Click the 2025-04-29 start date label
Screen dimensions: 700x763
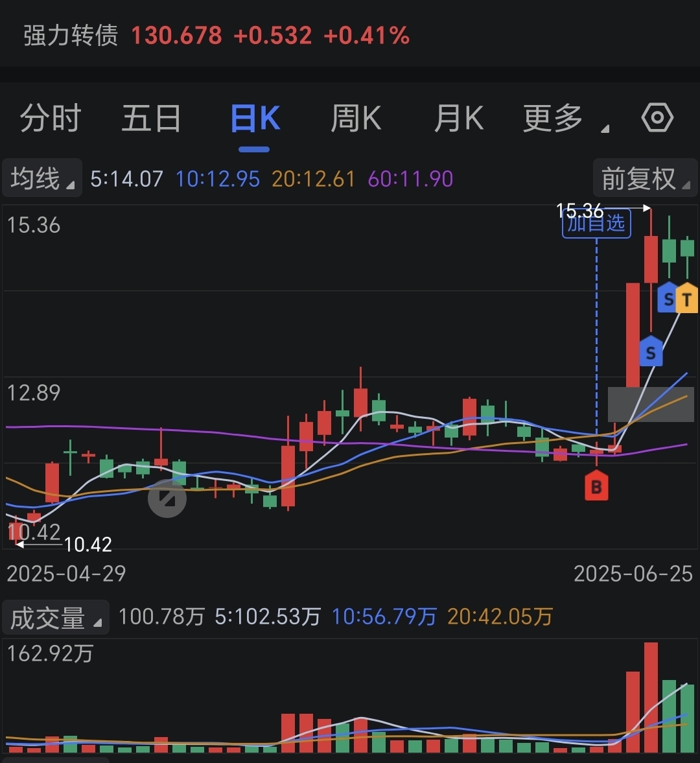pyautogui.click(x=66, y=574)
